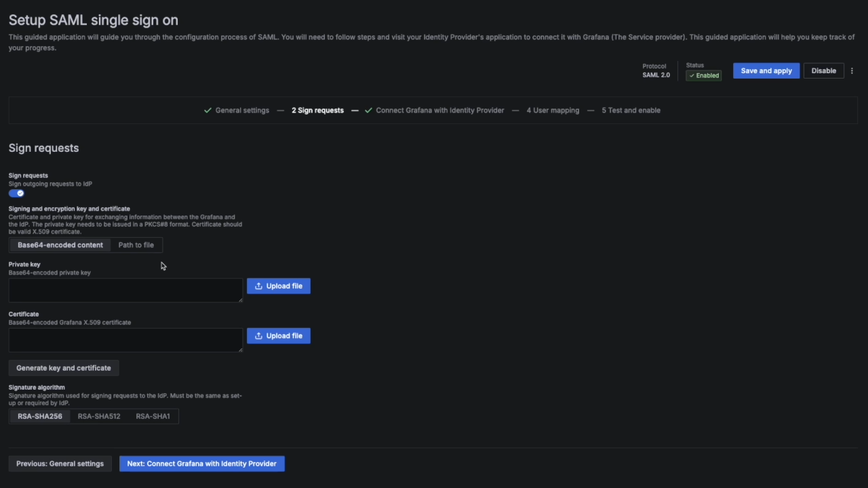Jump to the 5 Test and enable step
Viewport: 868px width, 488px height.
pos(631,110)
